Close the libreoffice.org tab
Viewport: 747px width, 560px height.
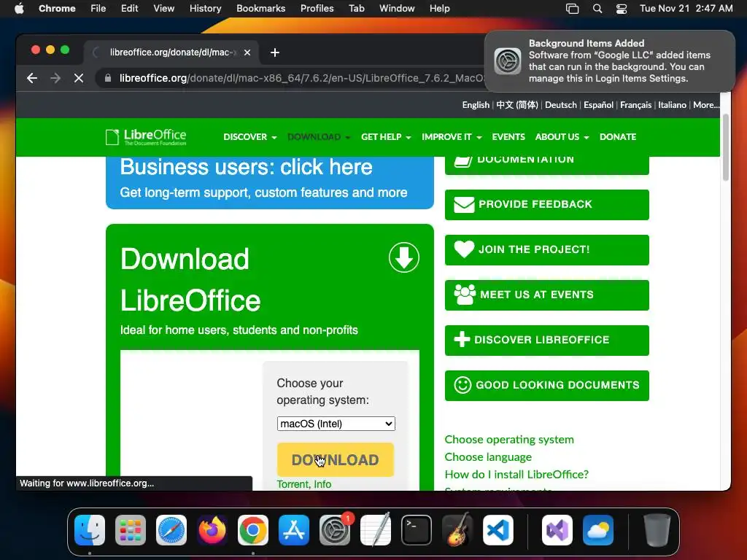pyautogui.click(x=247, y=52)
